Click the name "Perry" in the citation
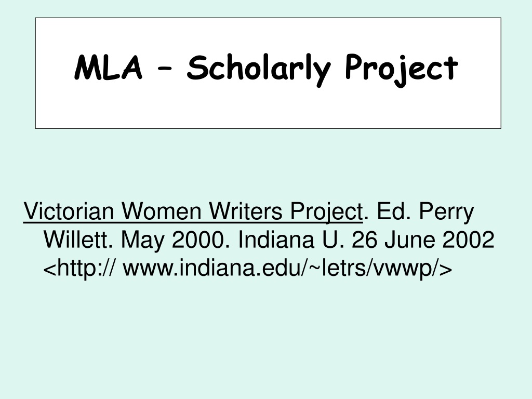This screenshot has height=399, width=532. pyautogui.click(x=446, y=212)
